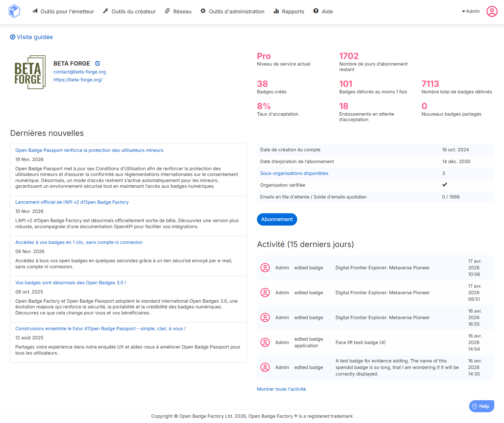Open the contact@beta-forge.org email link
The image size is (504, 423).
coord(80,72)
